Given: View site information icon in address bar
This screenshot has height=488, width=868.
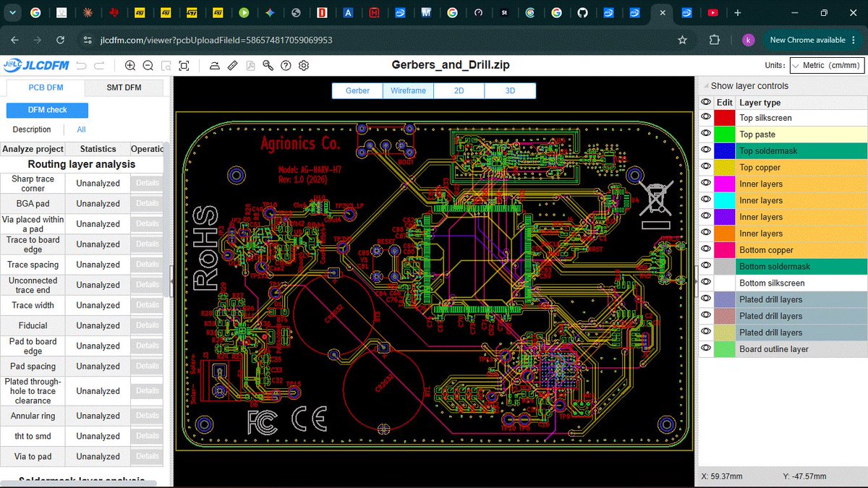Looking at the screenshot, I should click(88, 40).
